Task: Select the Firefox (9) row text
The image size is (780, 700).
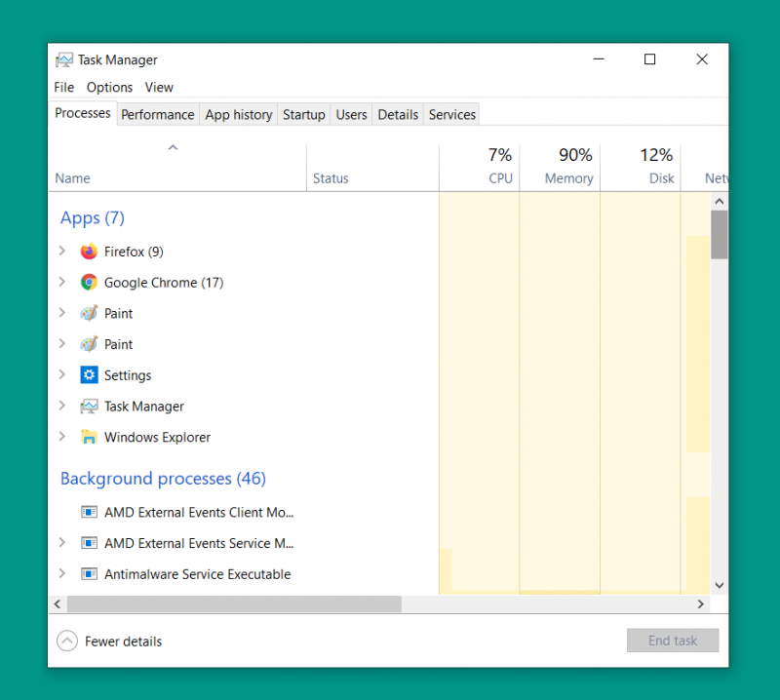Action: click(x=134, y=252)
